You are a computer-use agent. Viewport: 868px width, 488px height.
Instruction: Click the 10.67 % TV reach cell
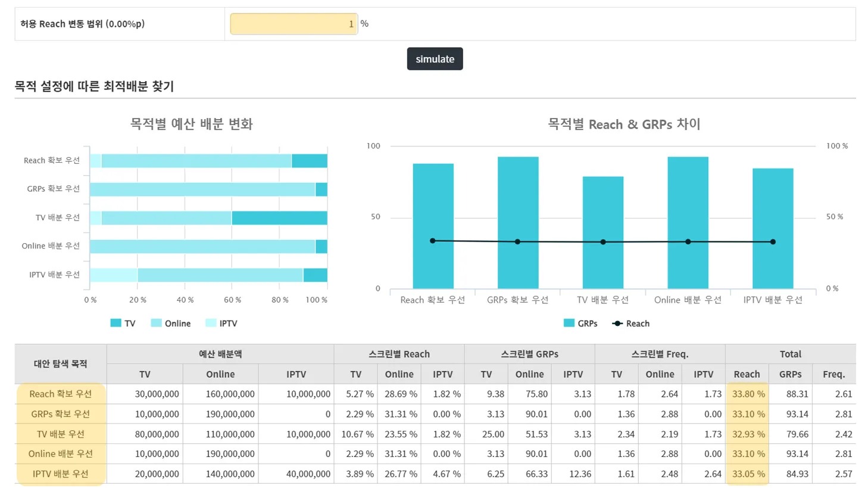pyautogui.click(x=356, y=434)
